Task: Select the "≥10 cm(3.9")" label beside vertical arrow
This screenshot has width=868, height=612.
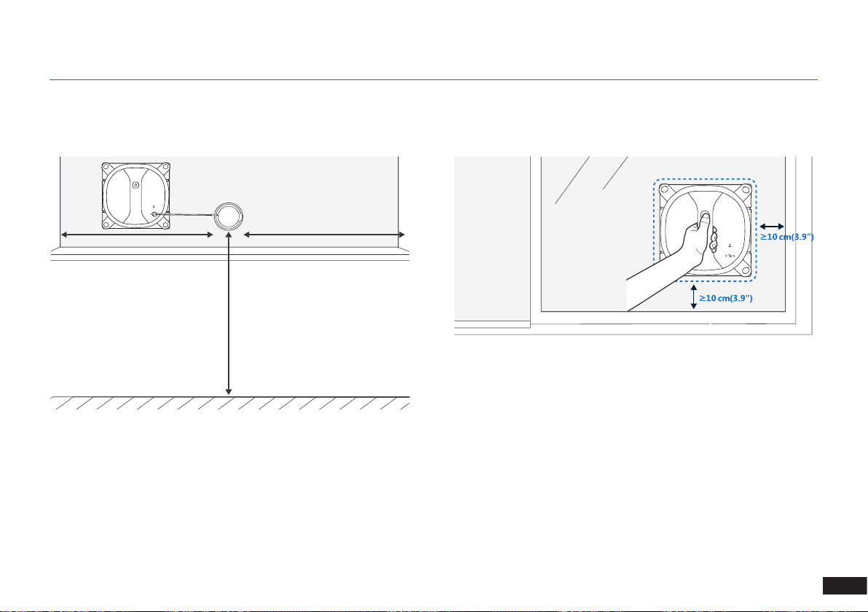Action: [x=726, y=298]
